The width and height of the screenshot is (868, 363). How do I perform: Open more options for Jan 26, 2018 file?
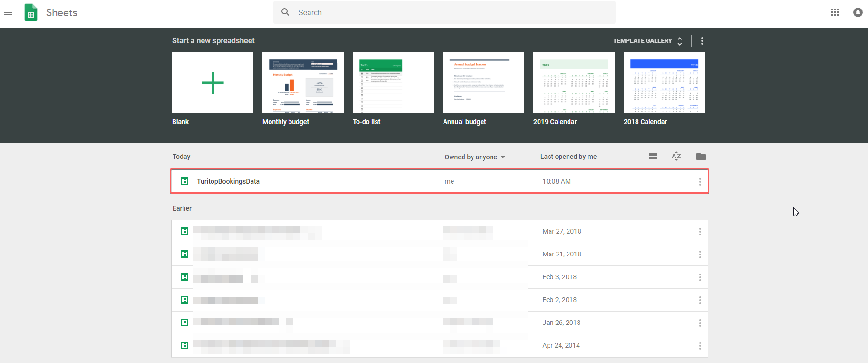pyautogui.click(x=700, y=323)
